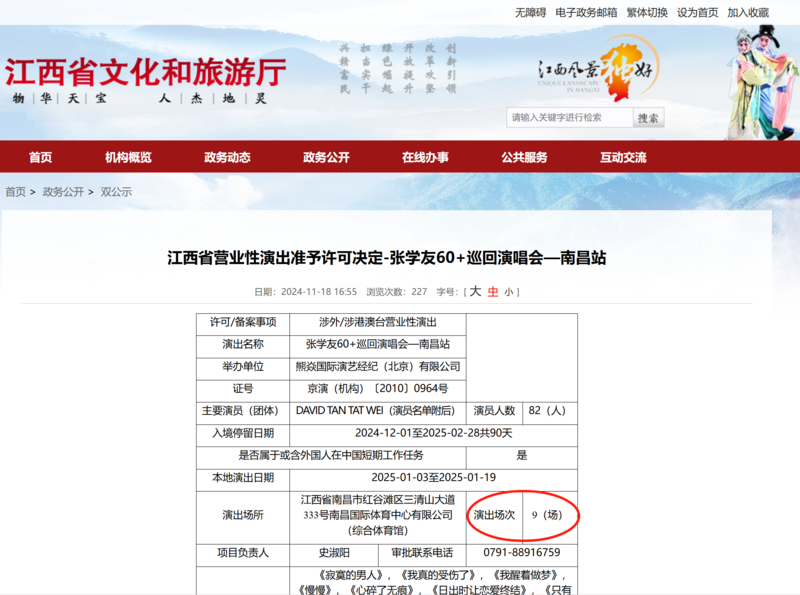Open the 无障碍 accessibility link
This screenshot has height=595, width=800.
[x=530, y=13]
